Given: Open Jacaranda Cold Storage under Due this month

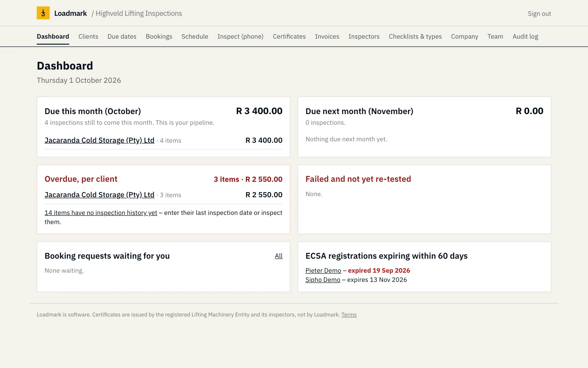Looking at the screenshot, I should coord(100,140).
